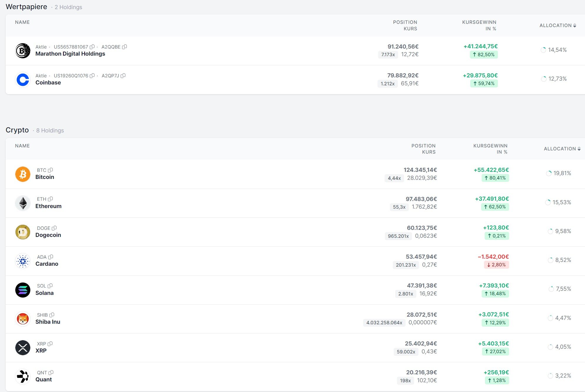Click the Cardano logo icon
The height and width of the screenshot is (392, 585).
(23, 261)
